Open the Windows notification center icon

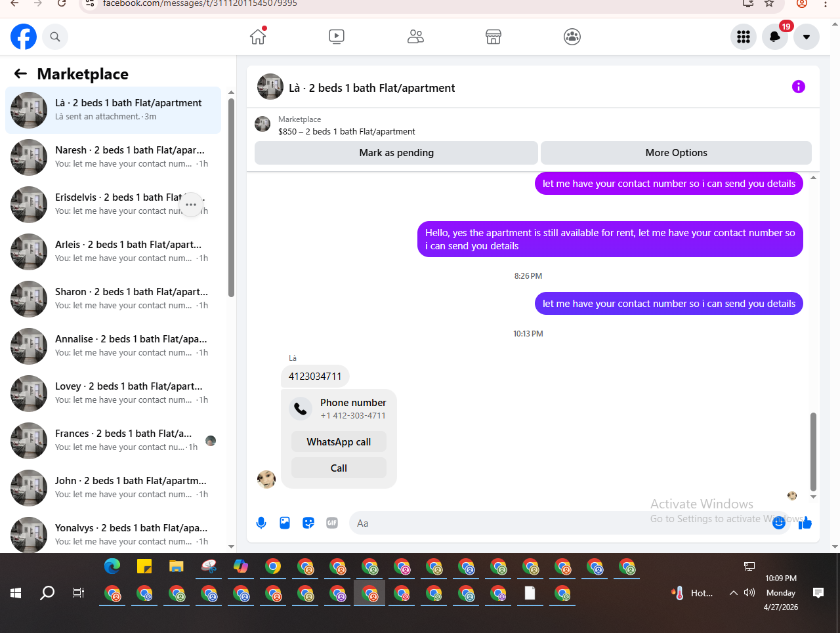click(818, 593)
